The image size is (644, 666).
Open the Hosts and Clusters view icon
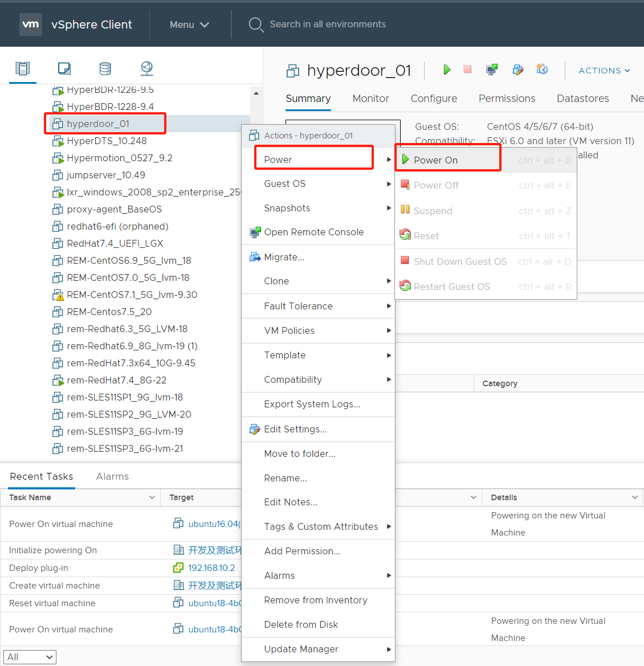click(x=23, y=68)
